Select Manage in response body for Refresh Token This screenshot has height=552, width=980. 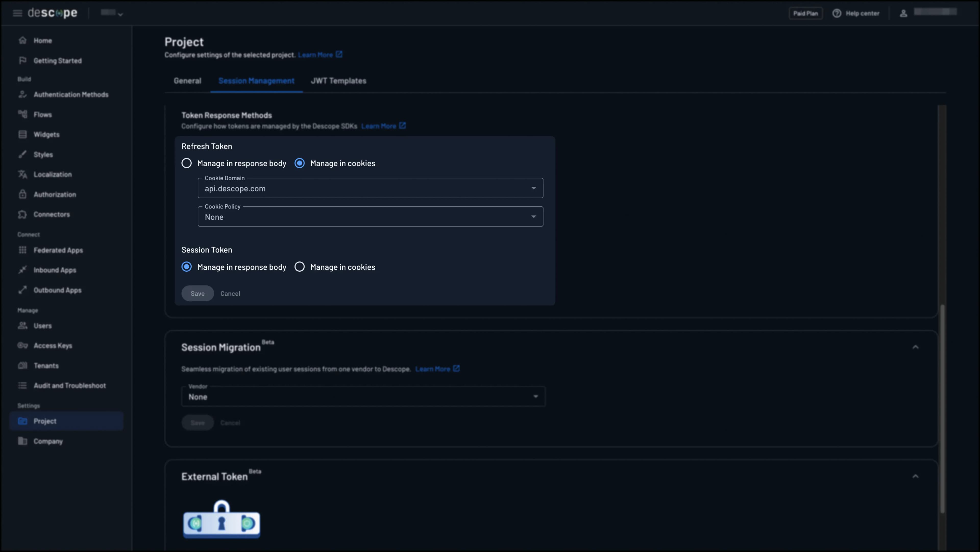point(186,163)
